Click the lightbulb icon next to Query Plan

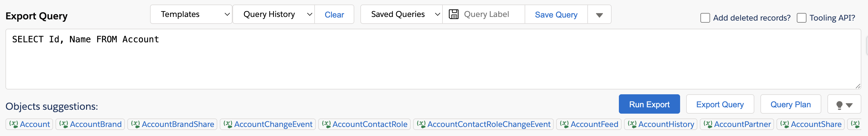(x=839, y=105)
